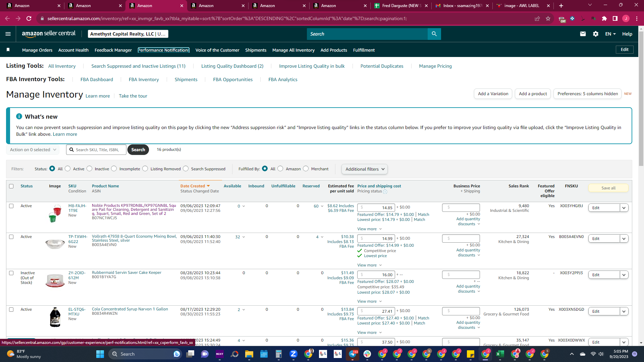Choose the Search Suppressed filter radio
The image size is (644, 362).
tap(186, 169)
